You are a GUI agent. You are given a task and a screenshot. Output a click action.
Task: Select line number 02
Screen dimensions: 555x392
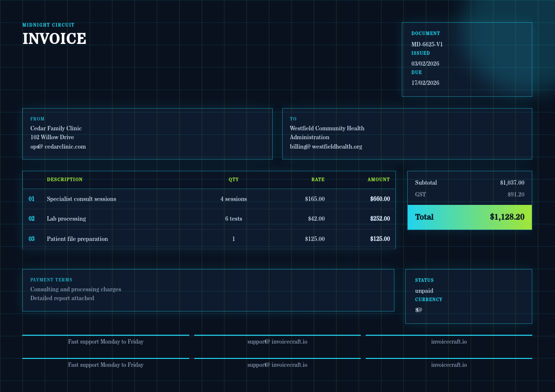(x=32, y=219)
